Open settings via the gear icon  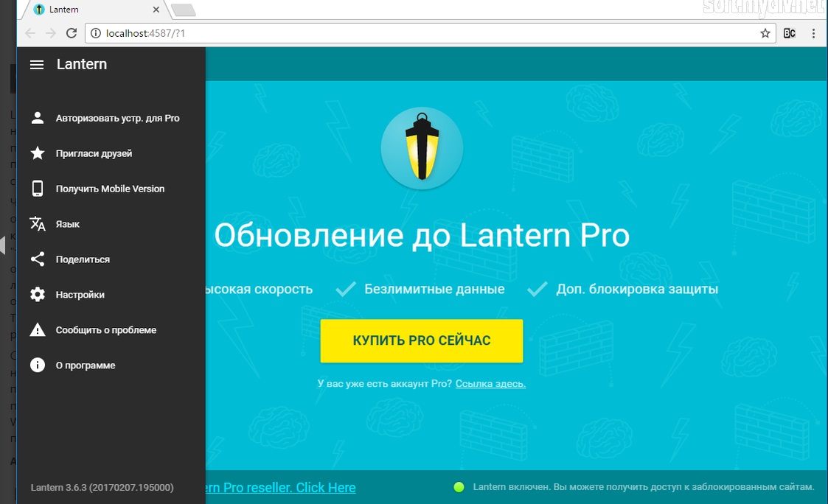(x=38, y=295)
